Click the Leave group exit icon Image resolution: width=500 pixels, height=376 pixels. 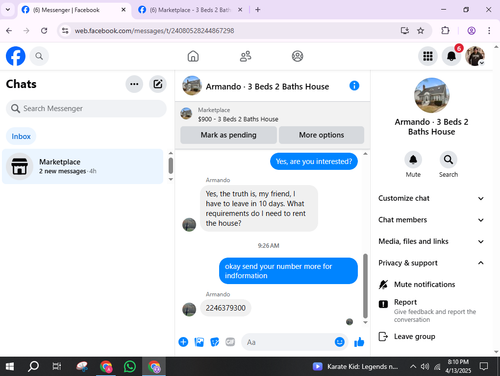pyautogui.click(x=383, y=336)
